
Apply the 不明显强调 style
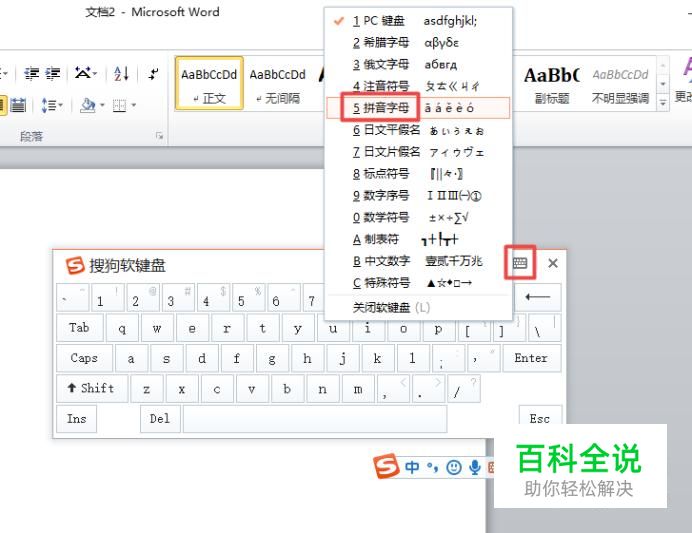pyautogui.click(x=620, y=84)
